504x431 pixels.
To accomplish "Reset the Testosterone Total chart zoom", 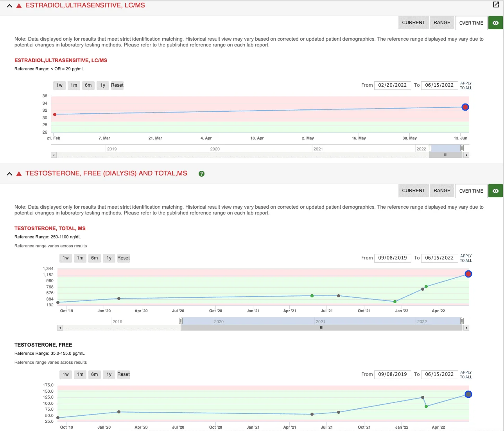I will 123,258.
